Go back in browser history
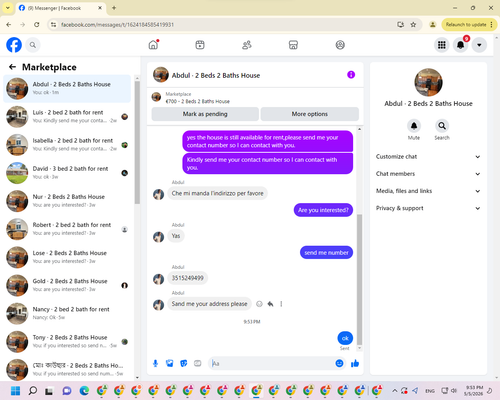 tap(9, 25)
